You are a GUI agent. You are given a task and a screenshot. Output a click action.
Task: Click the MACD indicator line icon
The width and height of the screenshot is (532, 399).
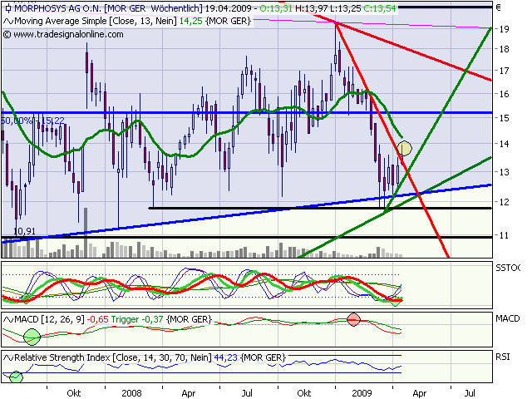tap(8, 319)
